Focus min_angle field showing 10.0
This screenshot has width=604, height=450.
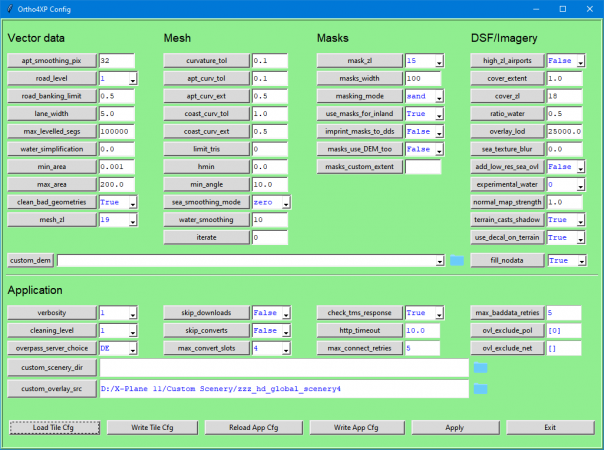pyautogui.click(x=270, y=185)
